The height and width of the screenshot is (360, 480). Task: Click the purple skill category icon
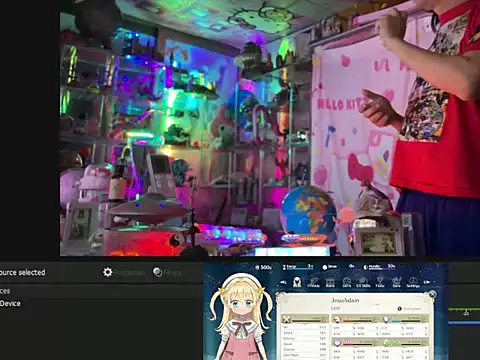[x=337, y=343]
